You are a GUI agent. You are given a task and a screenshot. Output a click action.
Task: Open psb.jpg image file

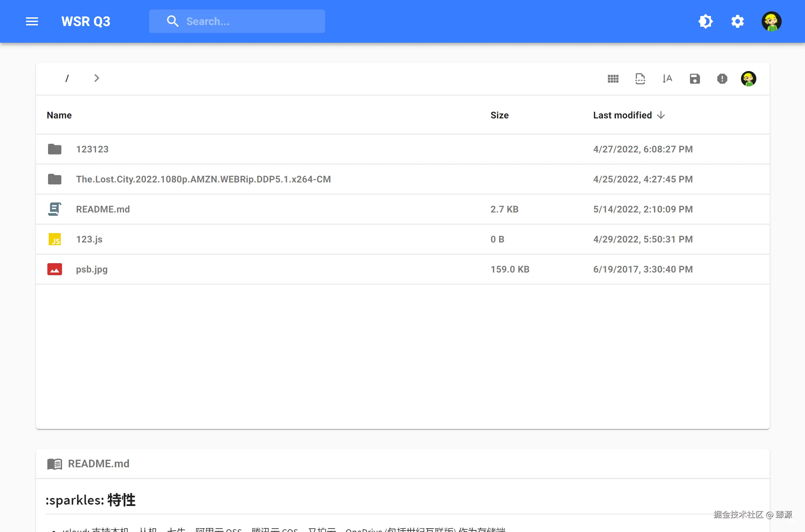(x=92, y=270)
